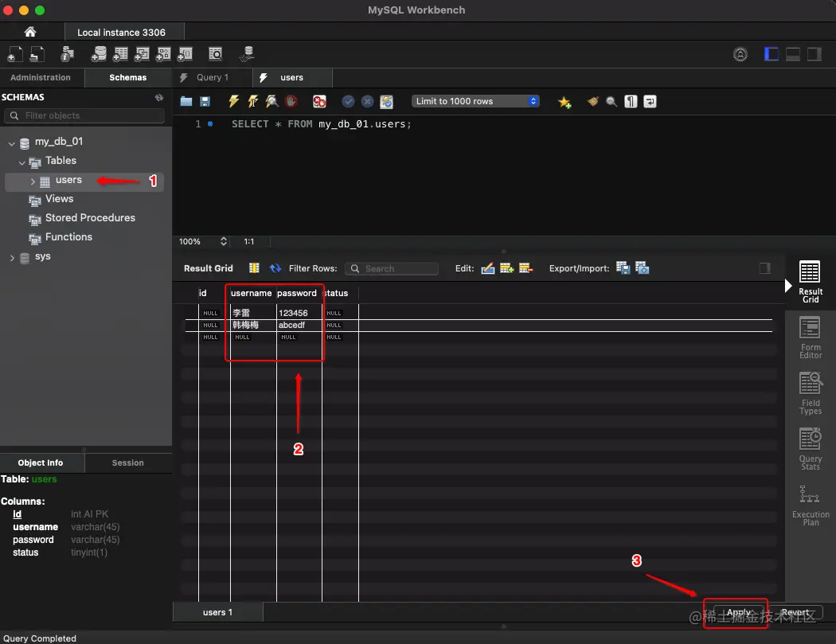Beautify query with the broom icon
The width and height of the screenshot is (836, 644).
(593, 101)
